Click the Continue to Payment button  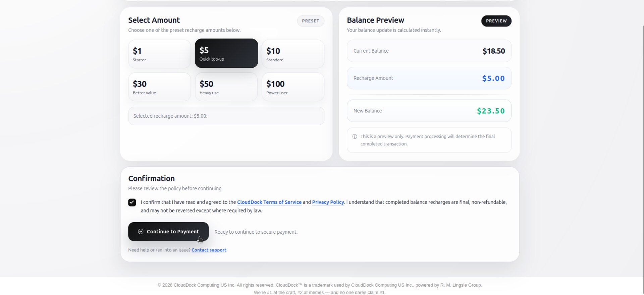(x=168, y=232)
